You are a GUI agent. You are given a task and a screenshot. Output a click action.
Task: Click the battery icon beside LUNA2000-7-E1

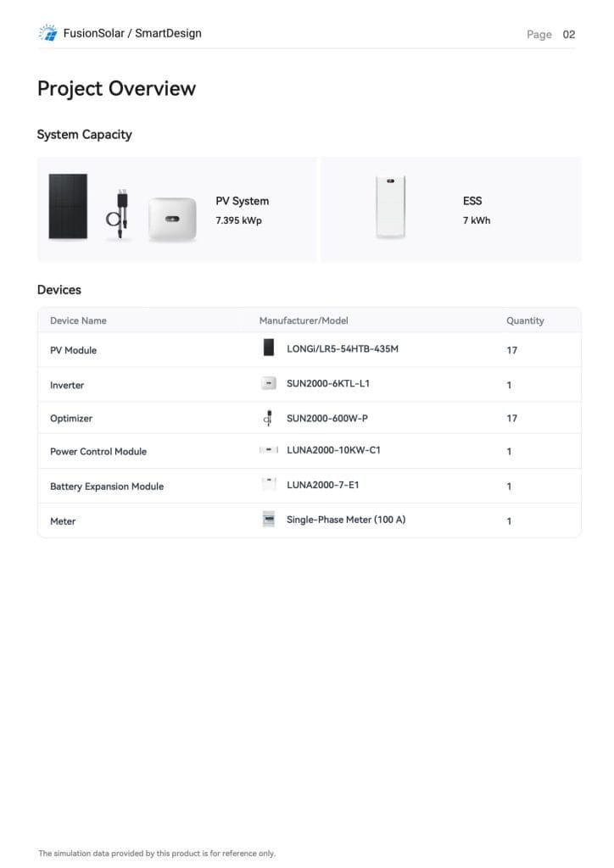tap(269, 484)
